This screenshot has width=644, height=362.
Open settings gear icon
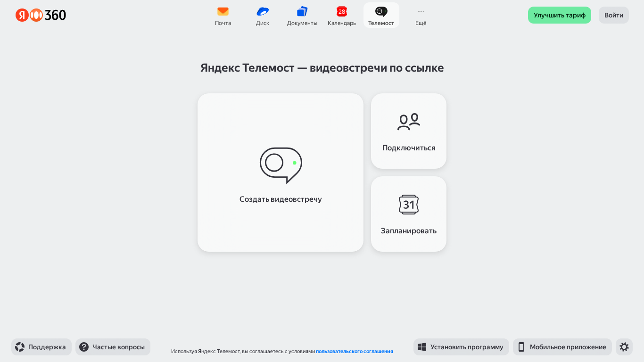624,347
